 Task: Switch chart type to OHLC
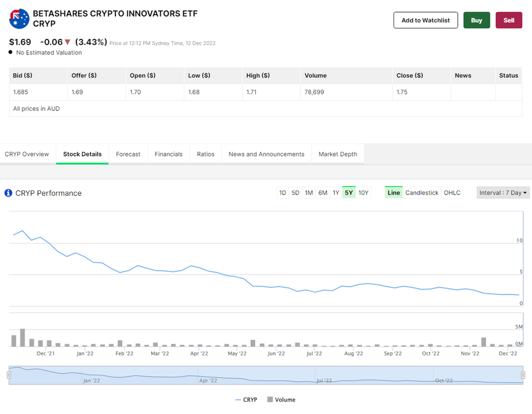(452, 193)
